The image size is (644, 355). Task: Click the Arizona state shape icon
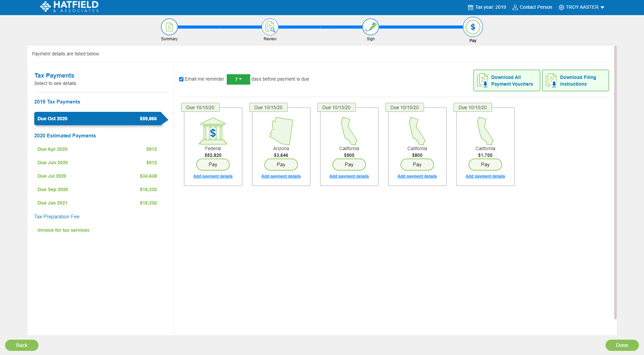click(x=281, y=131)
